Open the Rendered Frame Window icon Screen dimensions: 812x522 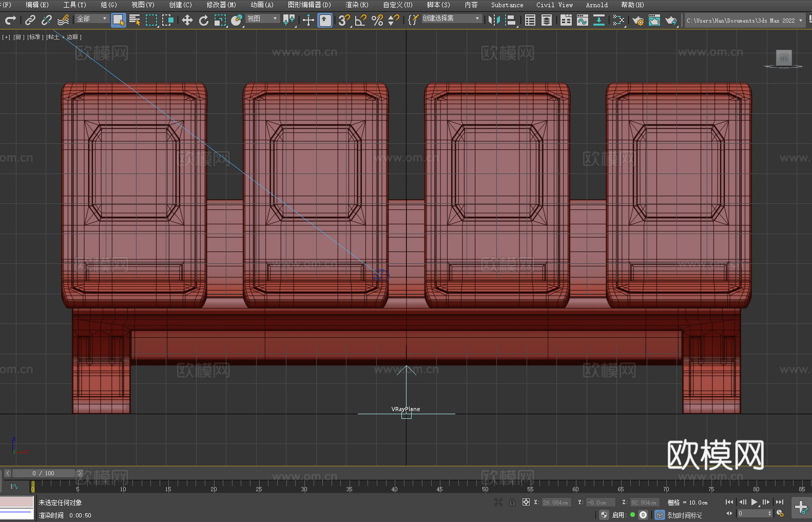pos(654,20)
